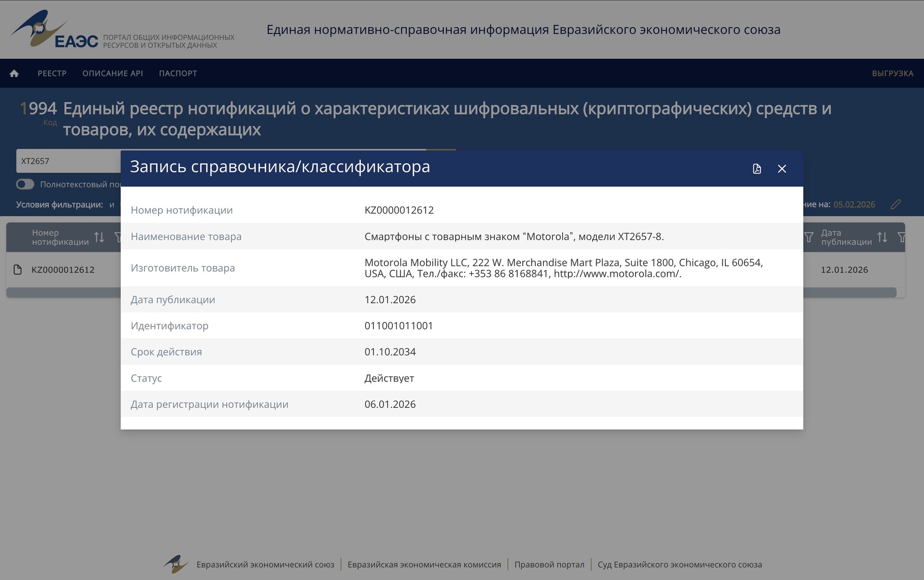Sort by publication date column
This screenshot has width=924, height=580.
[x=882, y=237]
